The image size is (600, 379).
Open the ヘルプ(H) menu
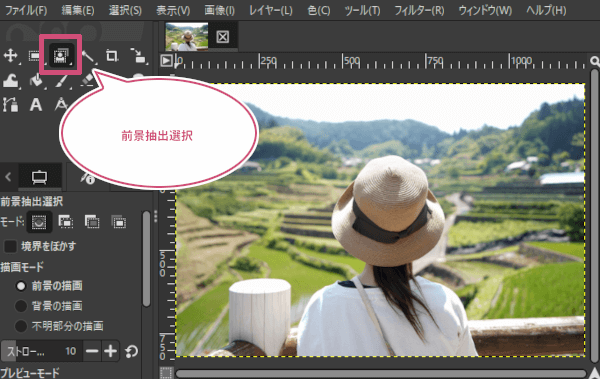tap(546, 10)
